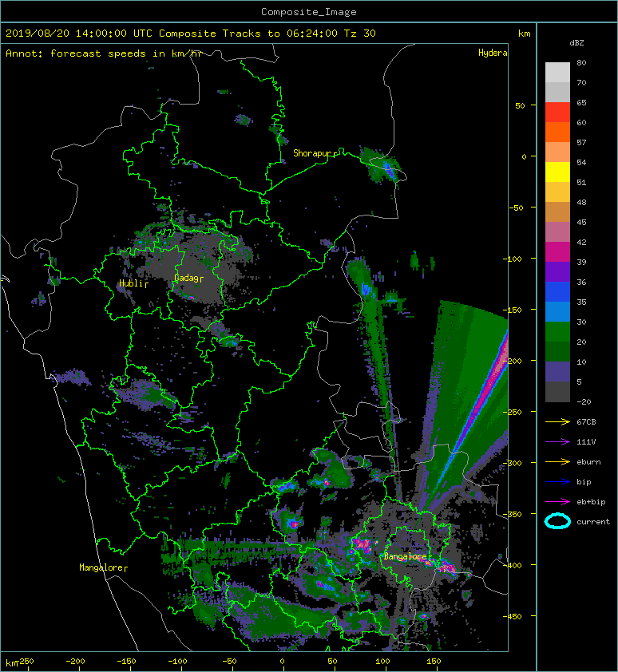Click the Composite_Image title text
Screen dimensions: 618x672
(309, 12)
